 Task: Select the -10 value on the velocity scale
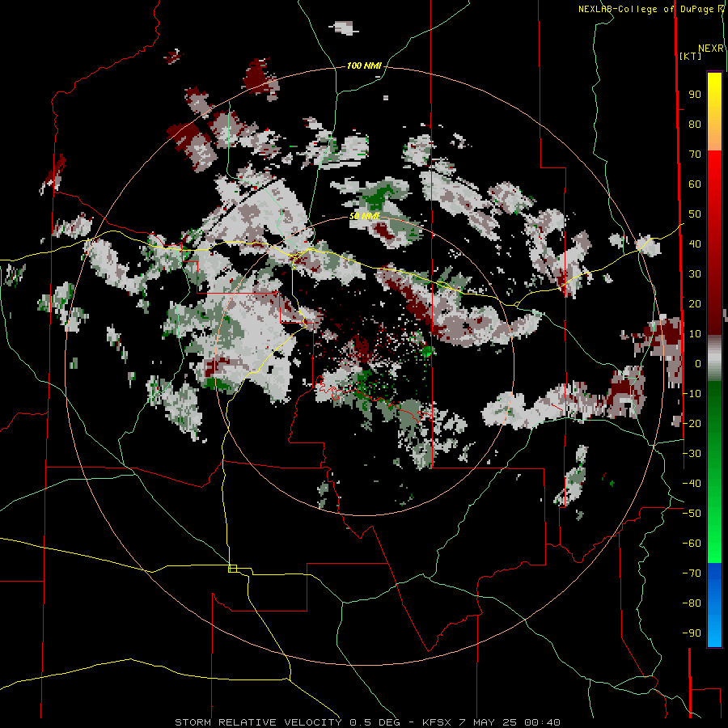[x=692, y=394]
